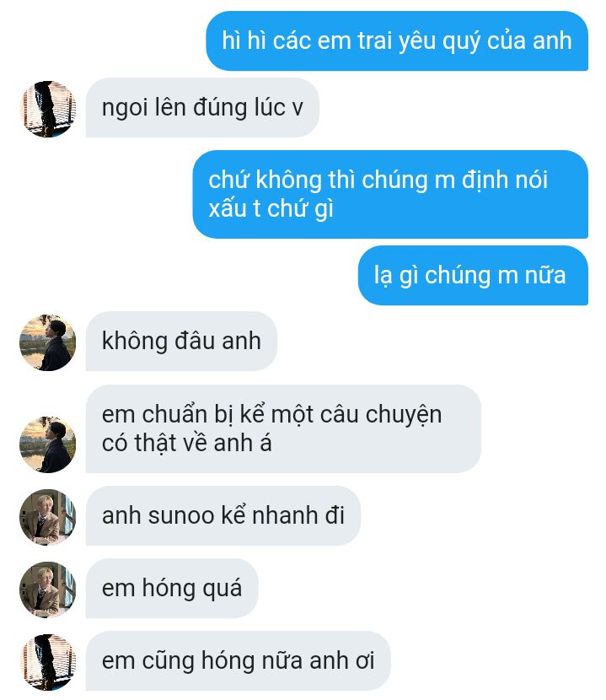The width and height of the screenshot is (606, 700).
Task: Tap avatar next to "em chuẩn bị kể" message
Action: pyautogui.click(x=48, y=444)
